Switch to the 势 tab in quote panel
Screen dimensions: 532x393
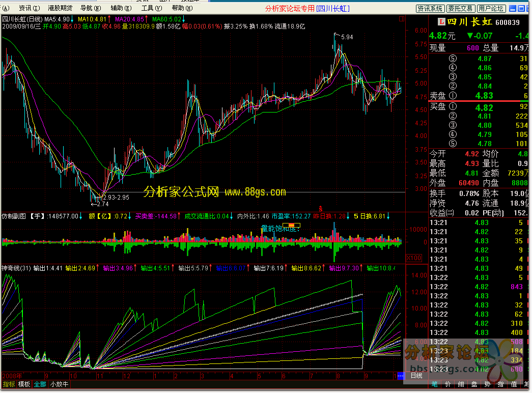[488, 384]
